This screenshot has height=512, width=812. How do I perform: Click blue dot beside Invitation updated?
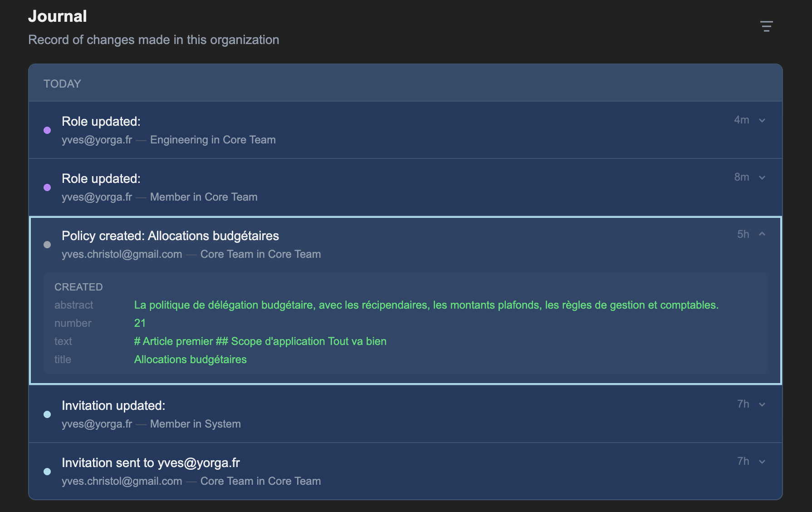[47, 414]
